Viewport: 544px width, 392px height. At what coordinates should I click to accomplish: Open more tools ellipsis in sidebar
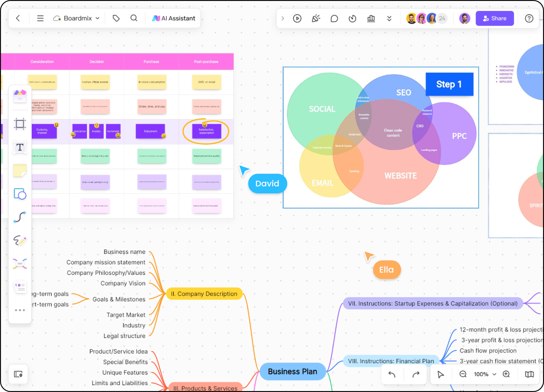(x=20, y=310)
